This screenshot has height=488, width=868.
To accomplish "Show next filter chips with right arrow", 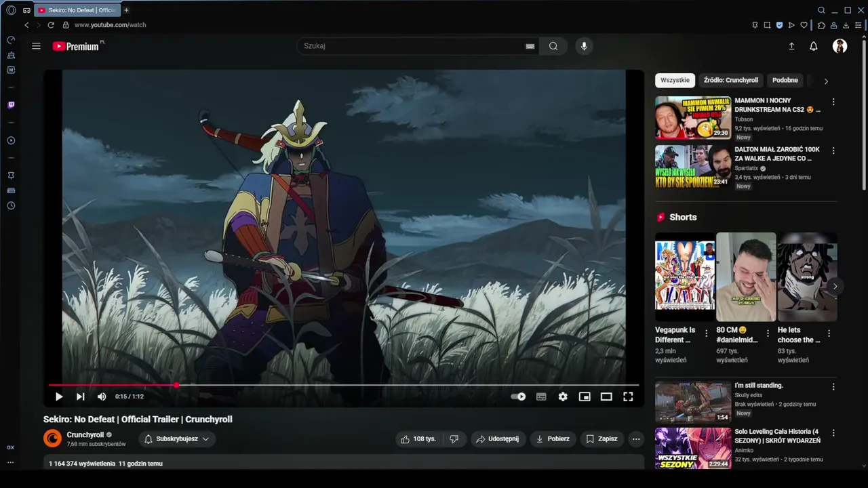I will click(826, 81).
